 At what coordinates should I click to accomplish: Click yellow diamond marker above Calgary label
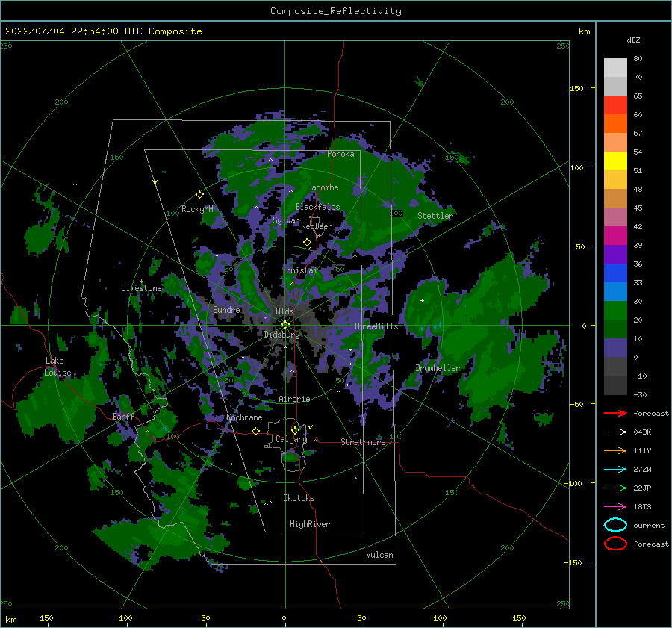tap(295, 430)
